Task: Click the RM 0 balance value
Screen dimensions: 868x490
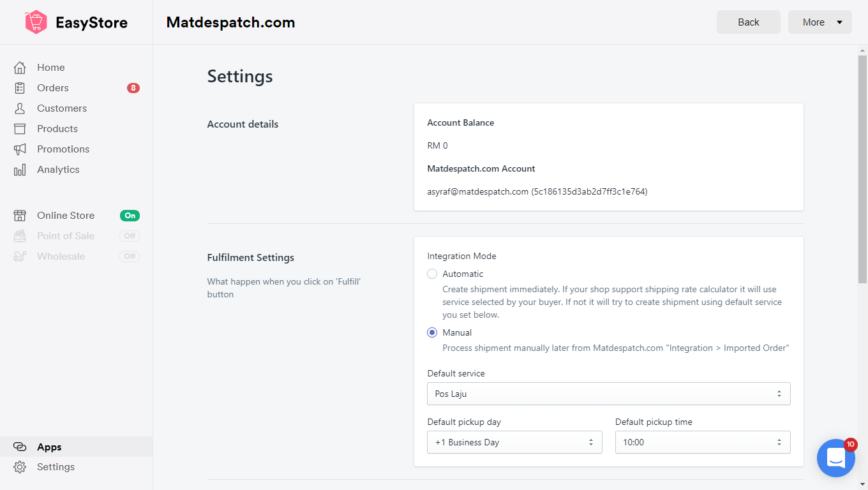Action: click(437, 145)
